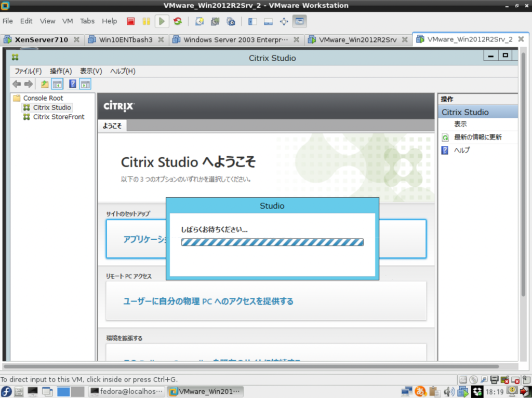Click the revert to snapshot icon
The image size is (532, 398).
coord(215,21)
